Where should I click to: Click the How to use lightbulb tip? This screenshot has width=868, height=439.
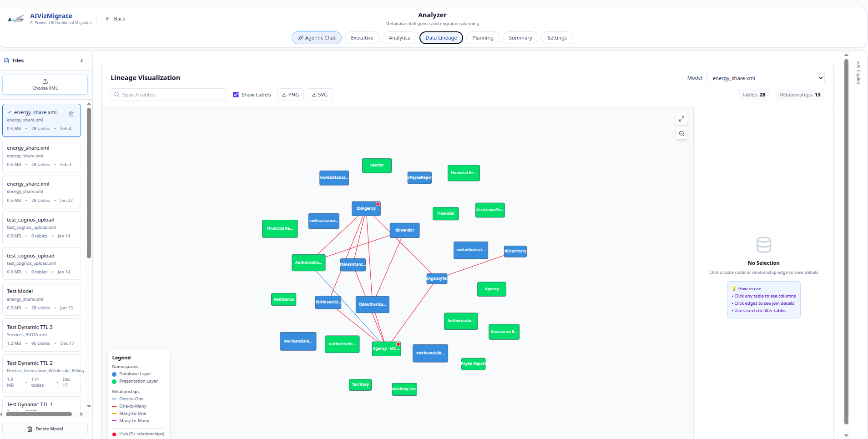pos(734,289)
